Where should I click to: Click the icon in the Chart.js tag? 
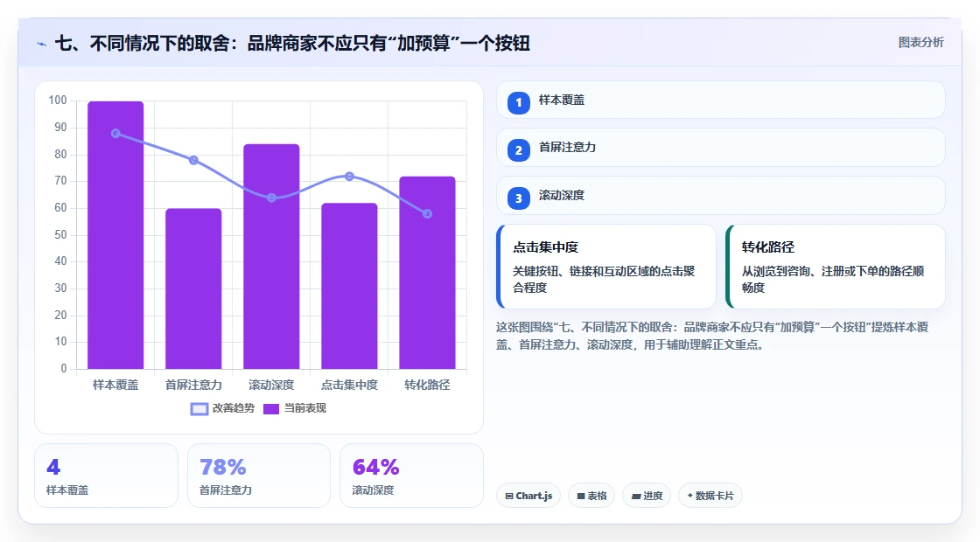point(509,496)
